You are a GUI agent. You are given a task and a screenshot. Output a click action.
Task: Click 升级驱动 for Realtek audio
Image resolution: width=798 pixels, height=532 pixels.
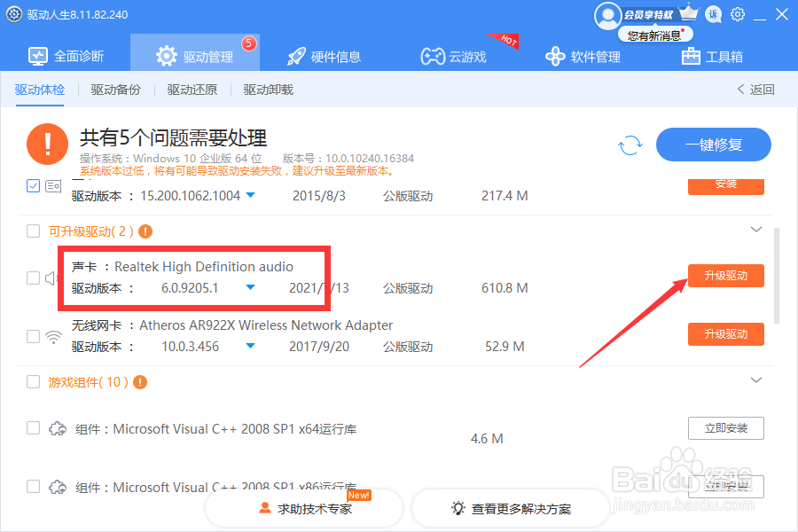pyautogui.click(x=725, y=276)
